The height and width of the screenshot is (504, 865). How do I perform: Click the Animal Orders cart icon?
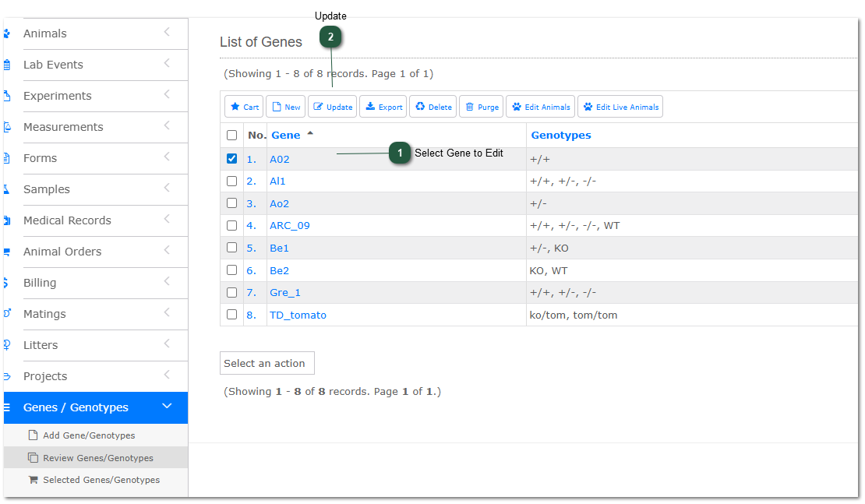click(x=6, y=252)
